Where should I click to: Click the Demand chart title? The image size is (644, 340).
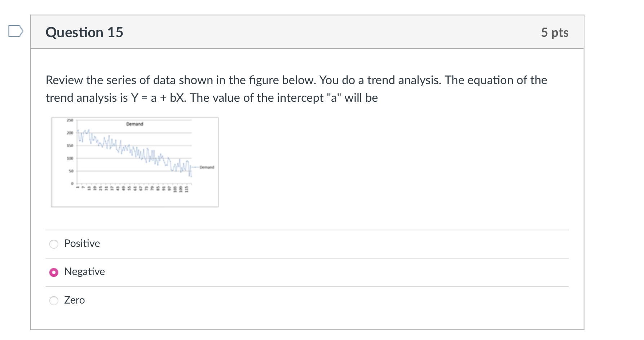pyautogui.click(x=134, y=124)
